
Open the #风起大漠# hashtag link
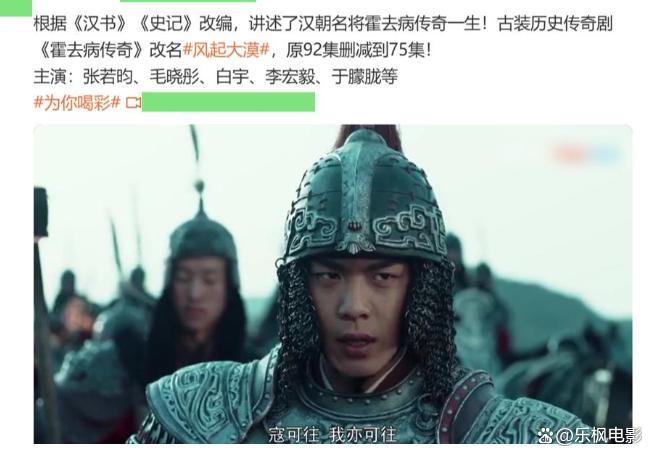click(226, 51)
